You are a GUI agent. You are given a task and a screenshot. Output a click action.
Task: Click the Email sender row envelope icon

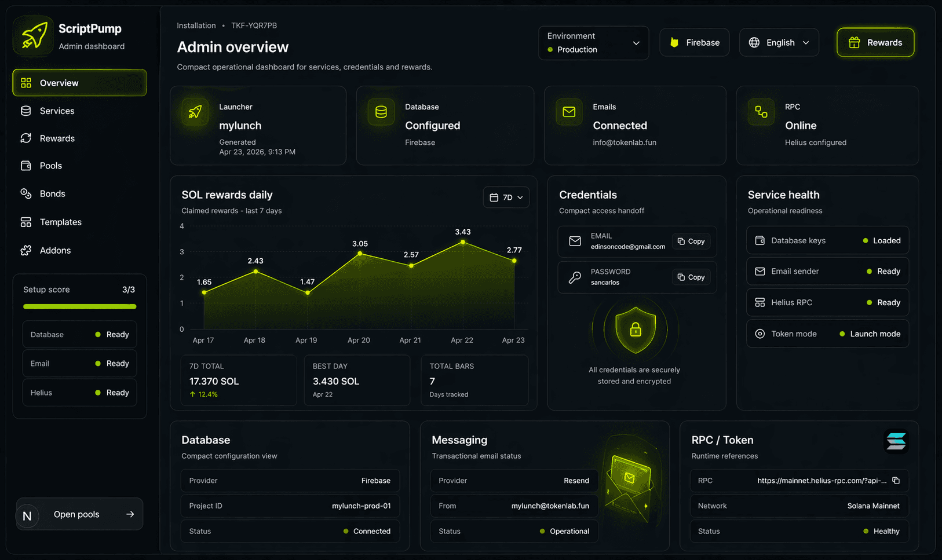(x=760, y=271)
